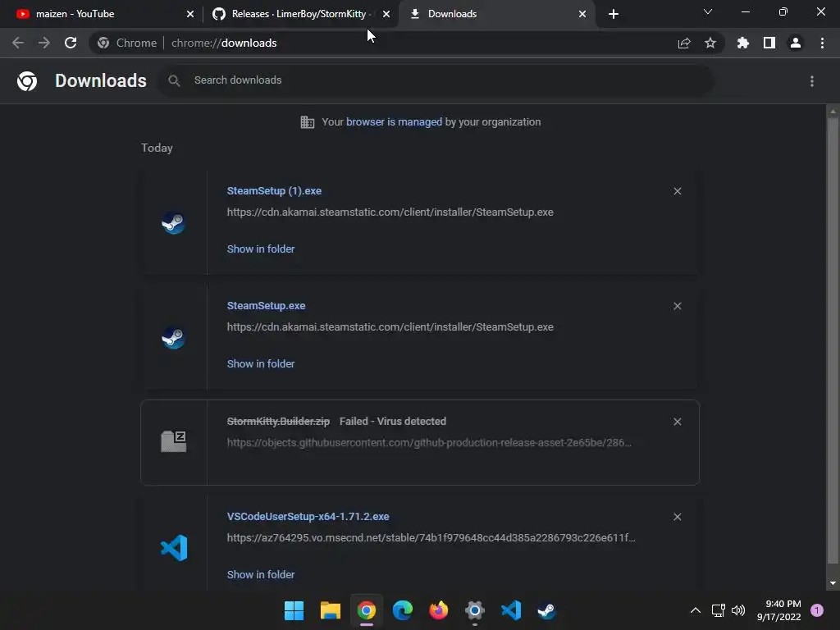The image size is (840, 630).
Task: Open File Explorer from the taskbar
Action: click(x=330, y=610)
